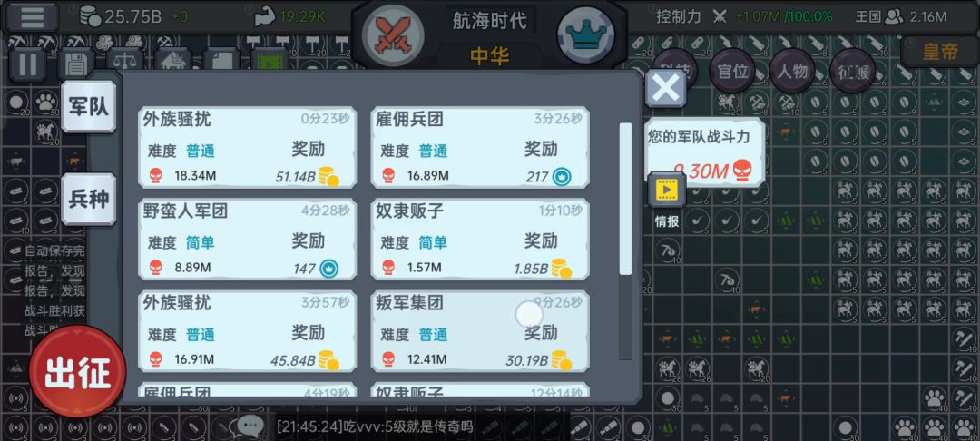Click the mission list vertical scrollbar
The height and width of the screenshot is (441, 980).
pyautogui.click(x=625, y=241)
